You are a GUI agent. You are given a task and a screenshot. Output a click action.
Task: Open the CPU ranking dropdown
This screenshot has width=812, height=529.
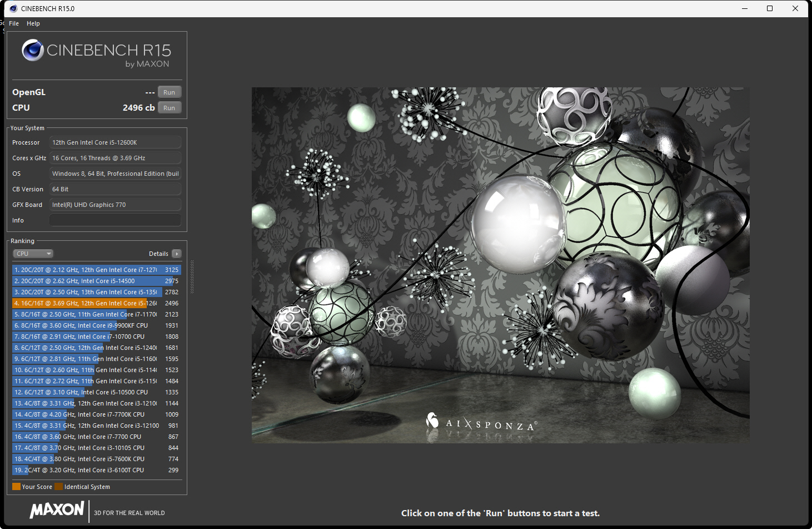click(33, 254)
